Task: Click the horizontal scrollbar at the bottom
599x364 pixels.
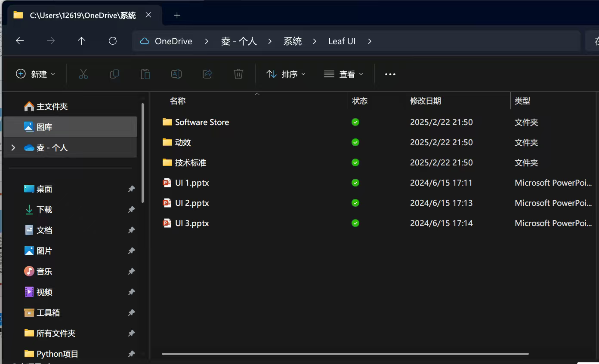Action: coord(345,354)
